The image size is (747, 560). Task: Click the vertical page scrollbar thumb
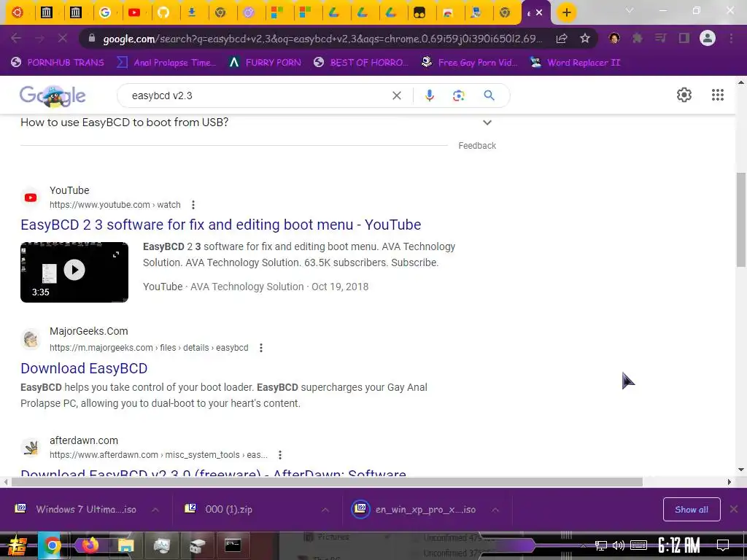coord(741,219)
